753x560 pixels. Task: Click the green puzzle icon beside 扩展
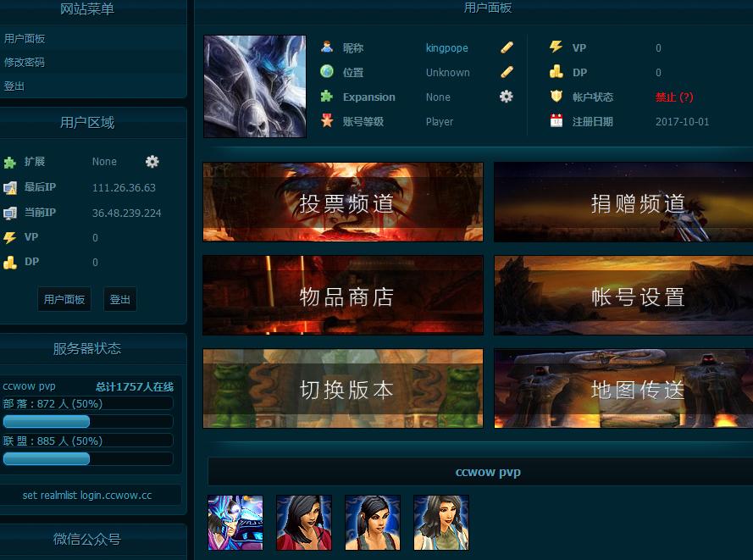[x=8, y=162]
